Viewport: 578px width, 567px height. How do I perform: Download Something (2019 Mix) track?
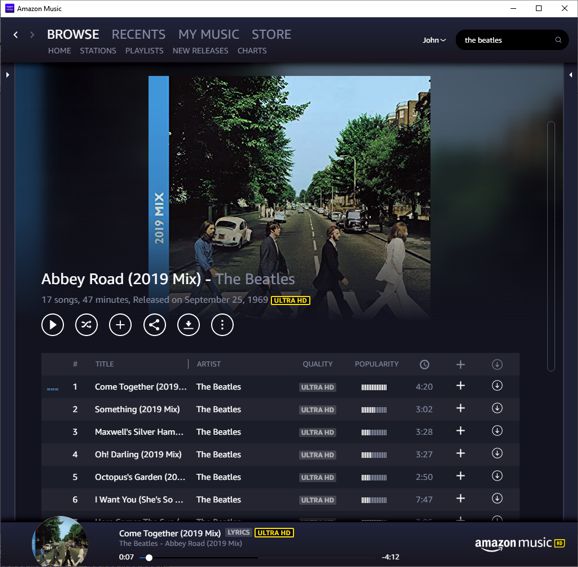(497, 408)
